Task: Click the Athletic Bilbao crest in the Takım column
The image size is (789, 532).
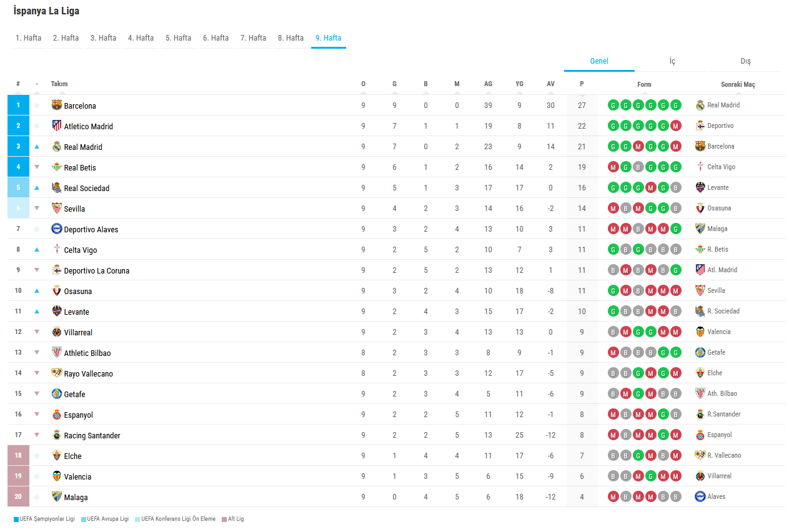Action: [x=57, y=352]
